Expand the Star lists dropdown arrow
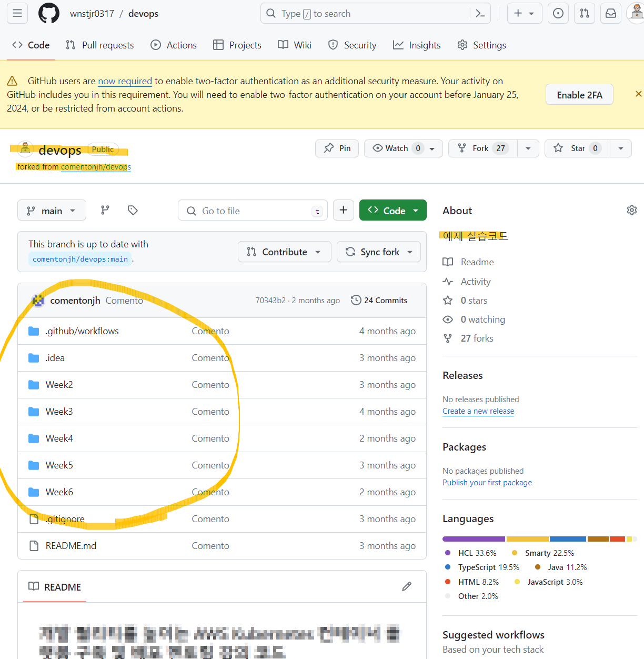The width and height of the screenshot is (644, 659). 621,148
